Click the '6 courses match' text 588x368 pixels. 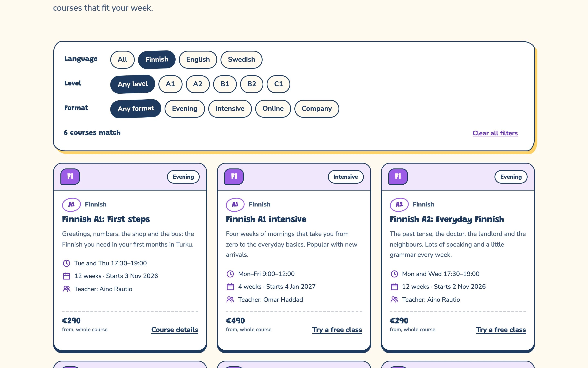(x=92, y=133)
